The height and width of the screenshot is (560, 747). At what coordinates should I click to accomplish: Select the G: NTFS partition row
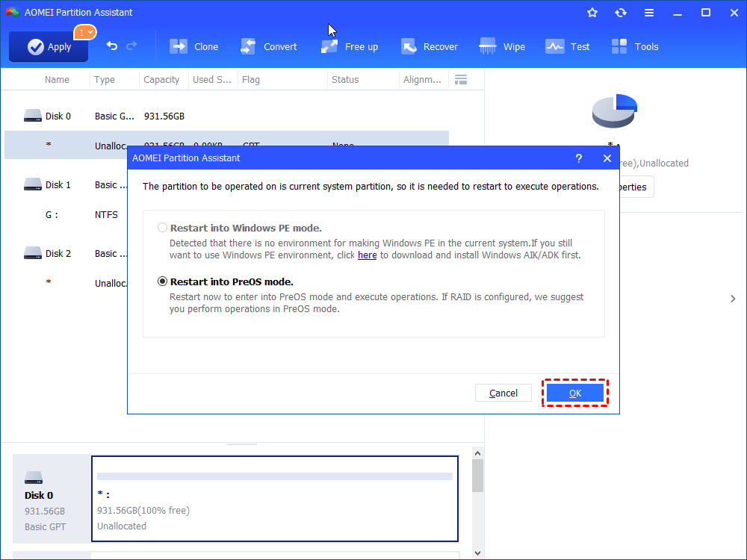point(66,215)
